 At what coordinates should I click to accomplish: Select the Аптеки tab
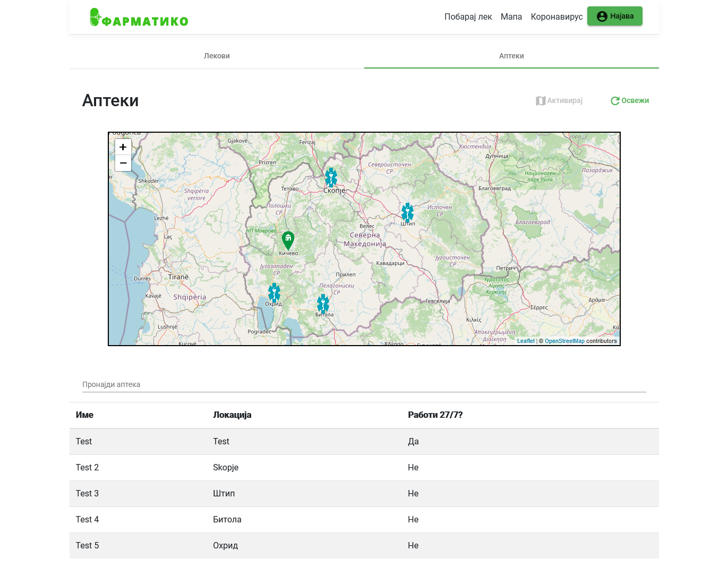[x=511, y=56]
